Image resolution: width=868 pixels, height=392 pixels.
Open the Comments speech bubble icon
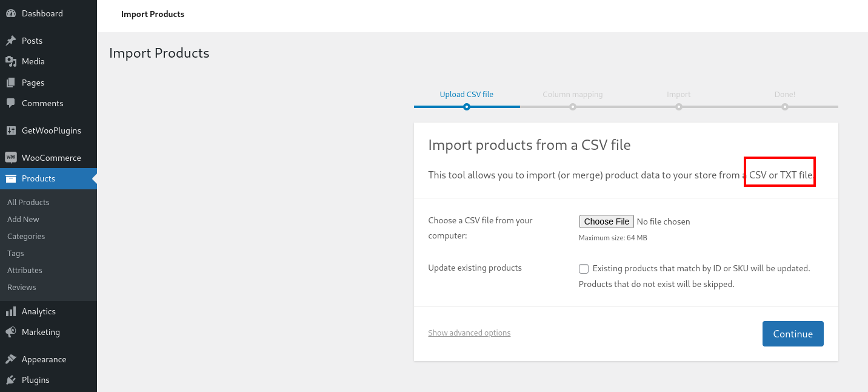pyautogui.click(x=11, y=103)
